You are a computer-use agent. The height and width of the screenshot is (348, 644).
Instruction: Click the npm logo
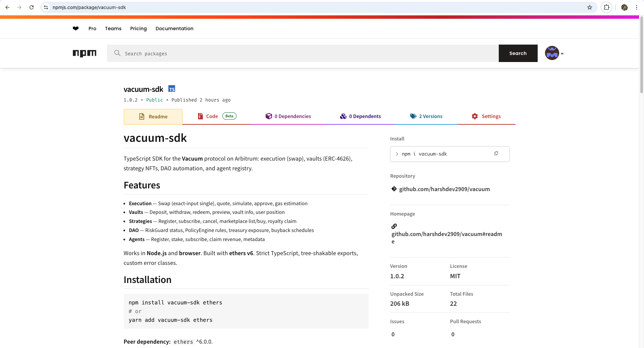85,53
